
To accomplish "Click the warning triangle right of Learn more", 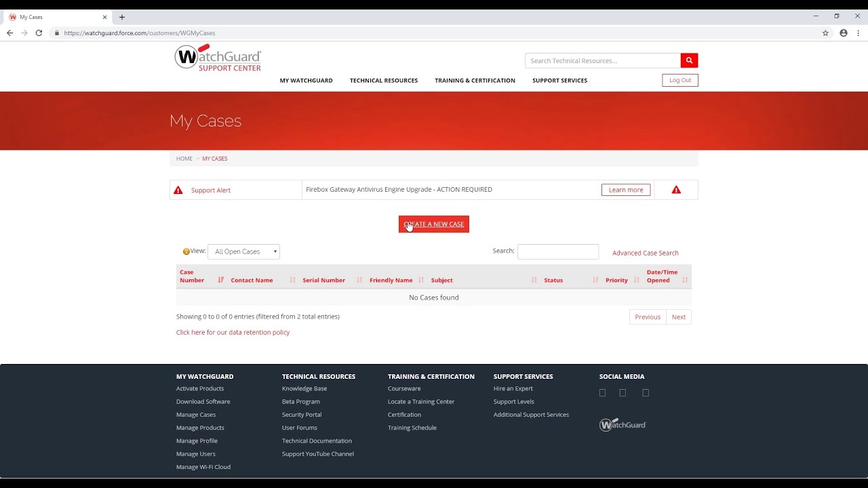I will 676,190.
